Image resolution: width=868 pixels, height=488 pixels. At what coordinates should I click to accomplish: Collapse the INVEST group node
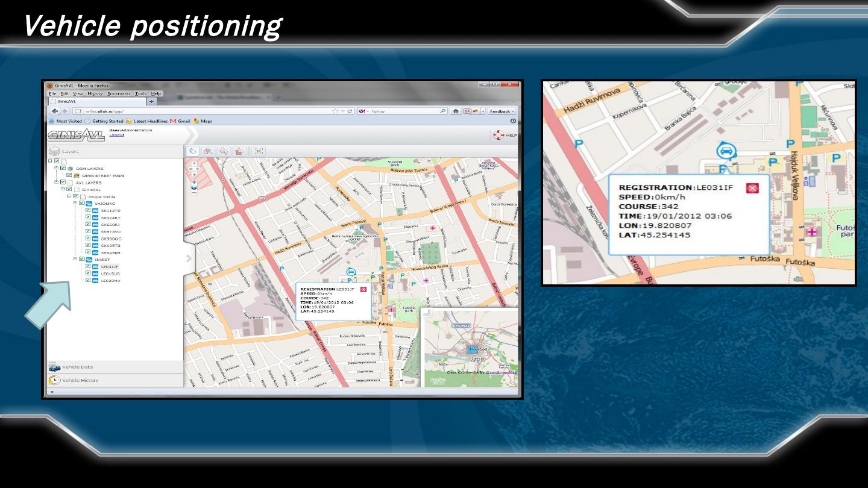point(75,259)
